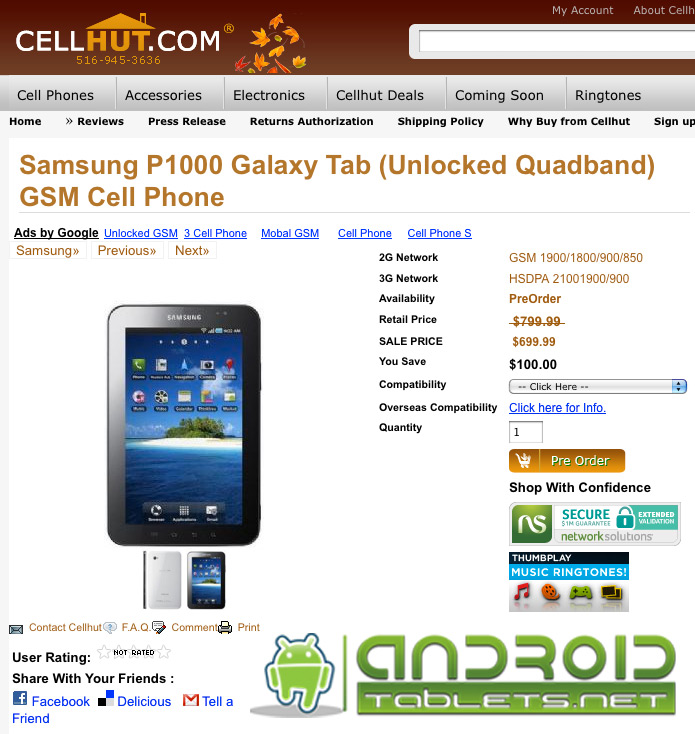Click the Tell a Friend mail icon
Screen dimensions: 695x734
coord(190,700)
